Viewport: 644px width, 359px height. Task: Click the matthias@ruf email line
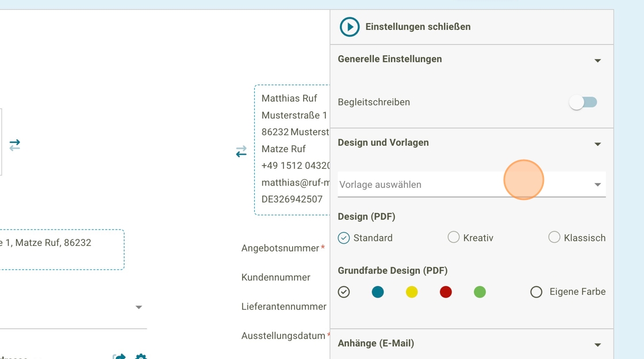(296, 183)
